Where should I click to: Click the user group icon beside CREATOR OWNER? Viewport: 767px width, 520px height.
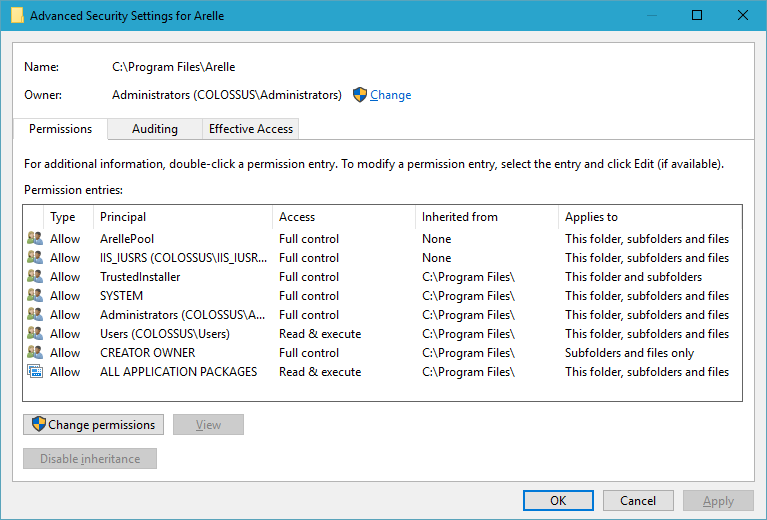pyautogui.click(x=35, y=352)
